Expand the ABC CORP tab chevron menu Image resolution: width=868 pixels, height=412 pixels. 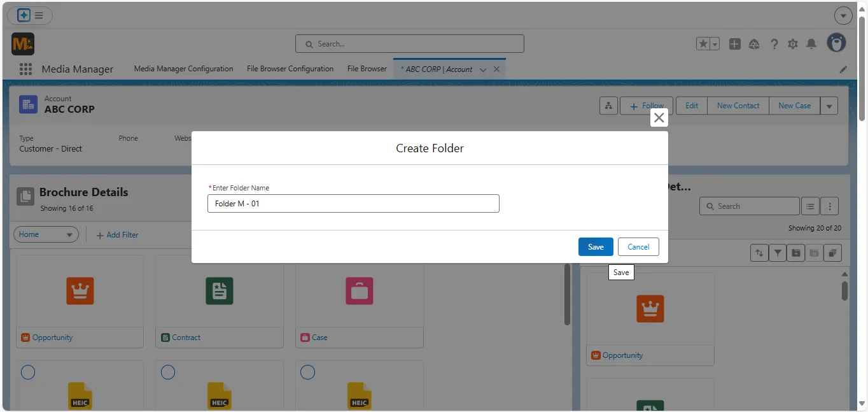click(483, 69)
